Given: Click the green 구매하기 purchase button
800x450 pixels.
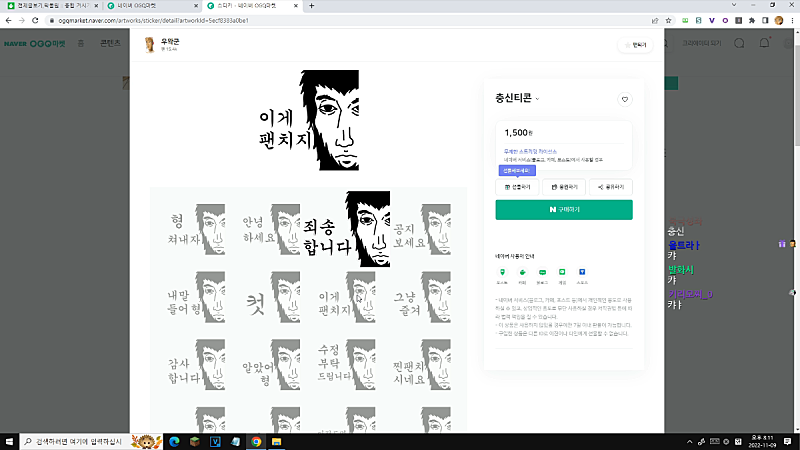Looking at the screenshot, I should (564, 210).
